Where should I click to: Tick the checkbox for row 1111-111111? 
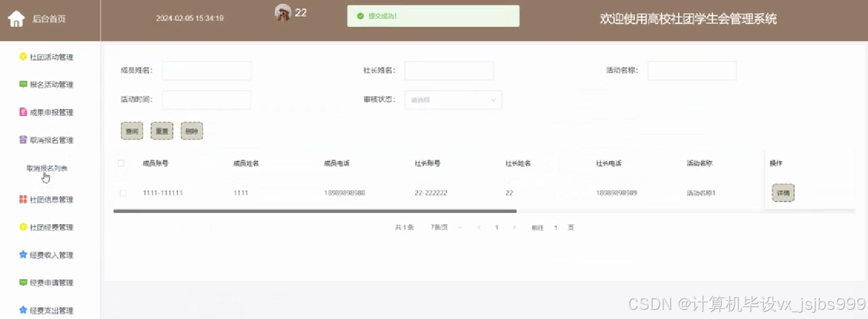tap(123, 193)
